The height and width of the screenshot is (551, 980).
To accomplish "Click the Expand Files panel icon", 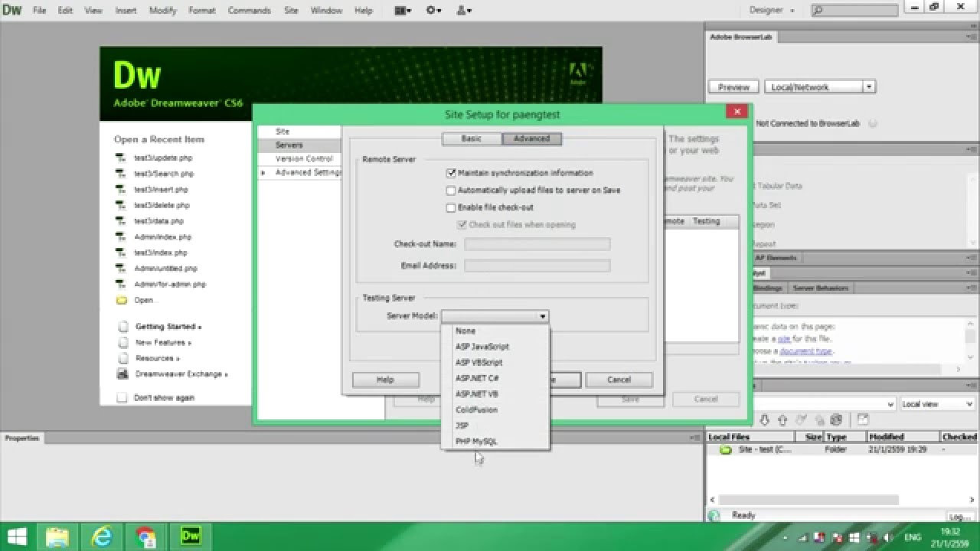I will point(863,420).
